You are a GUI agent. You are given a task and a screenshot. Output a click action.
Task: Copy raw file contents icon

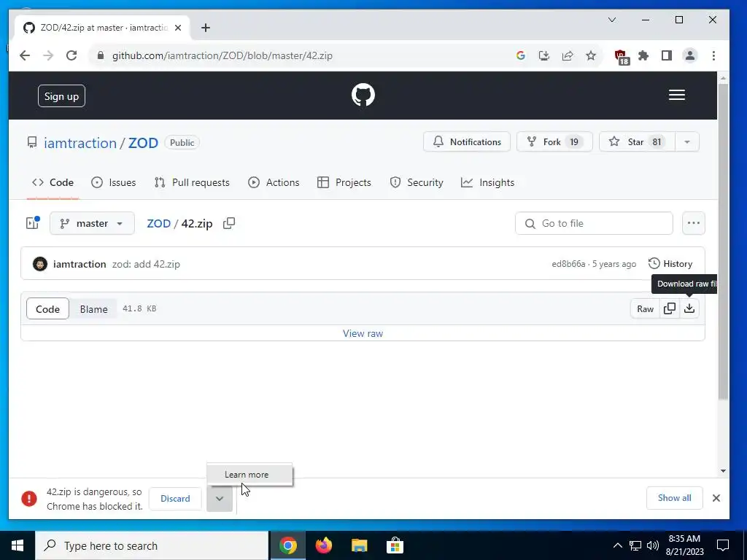(x=670, y=308)
